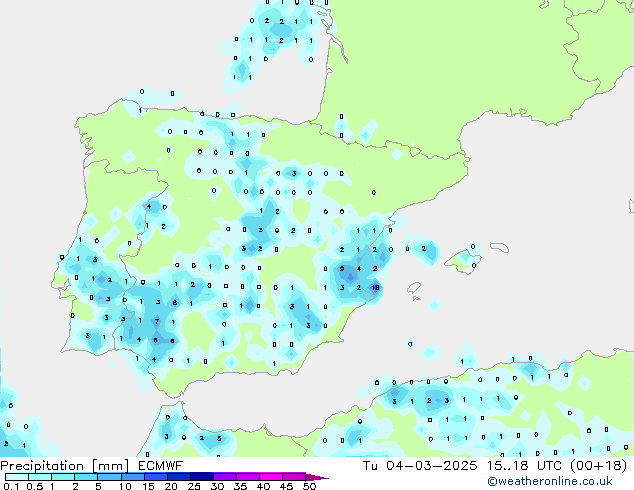Viewport: 634px width, 490px height.
Task: Click the 1–2 mm legend color swatch
Action: [x=63, y=477]
